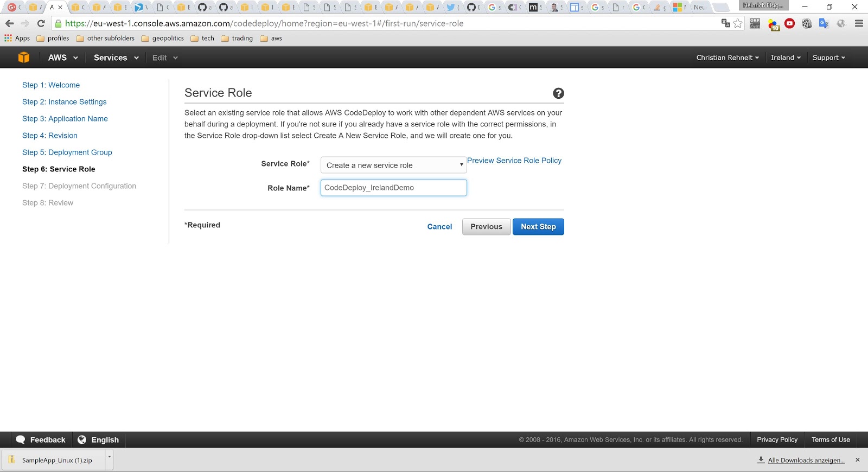868x472 pixels.
Task: Click Alle Downloads anzeigen link
Action: coord(806,460)
